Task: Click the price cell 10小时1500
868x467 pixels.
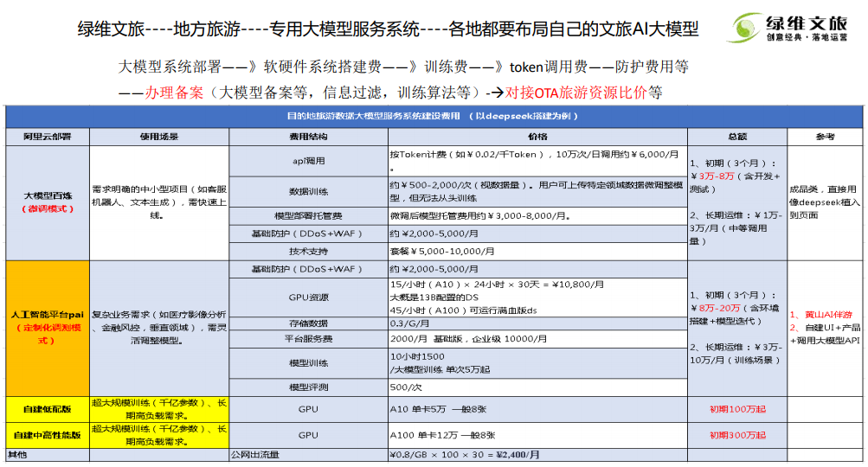Action: click(537, 363)
